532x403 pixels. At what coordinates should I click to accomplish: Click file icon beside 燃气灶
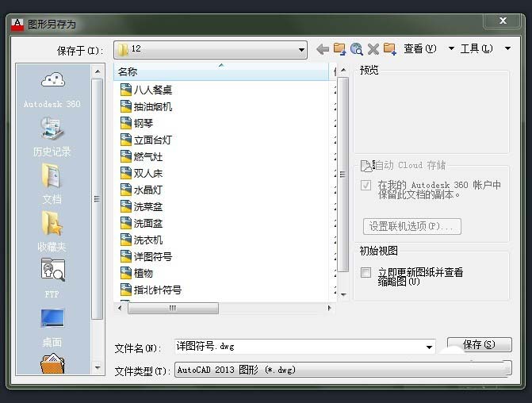pos(126,156)
